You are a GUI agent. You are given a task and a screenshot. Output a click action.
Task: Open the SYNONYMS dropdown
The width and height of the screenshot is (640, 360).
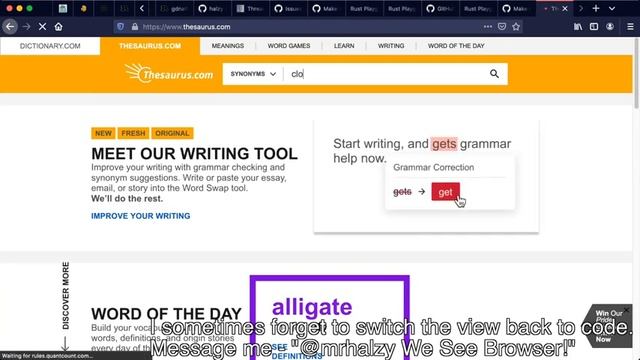[253, 74]
